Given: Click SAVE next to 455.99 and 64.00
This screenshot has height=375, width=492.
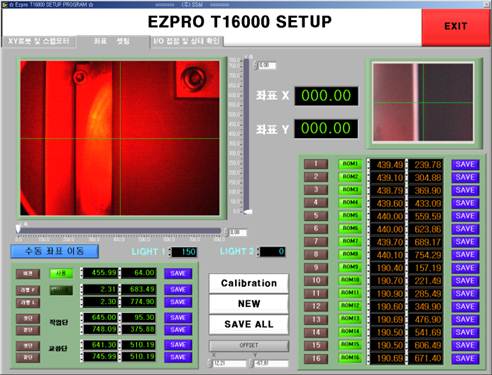Looking at the screenshot, I should click(x=178, y=273).
